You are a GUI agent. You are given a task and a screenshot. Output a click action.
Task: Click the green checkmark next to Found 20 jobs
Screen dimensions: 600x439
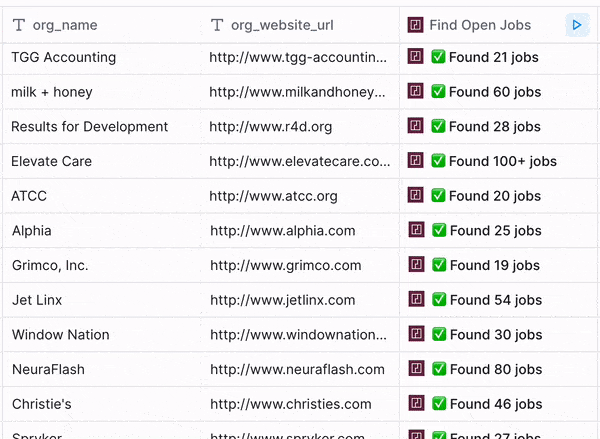438,195
